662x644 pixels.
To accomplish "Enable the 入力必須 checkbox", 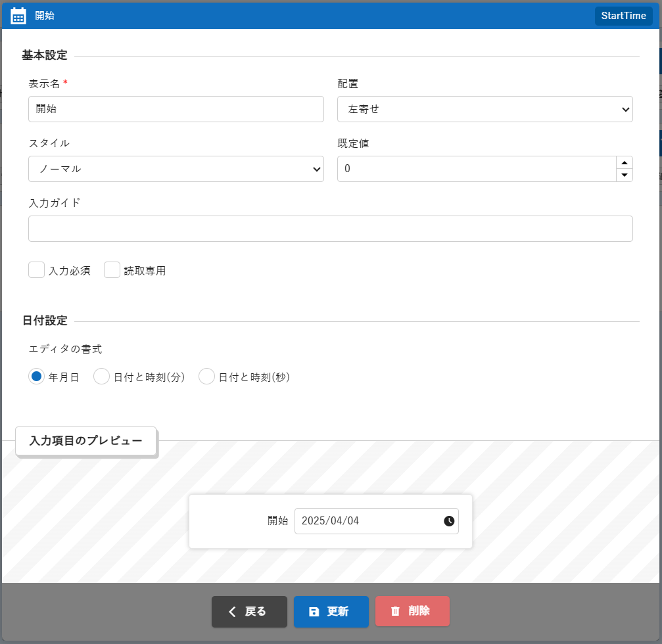I will point(36,270).
